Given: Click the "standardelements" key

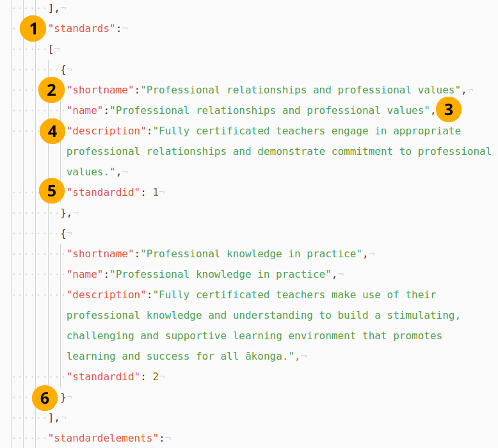Looking at the screenshot, I should pos(104,438).
